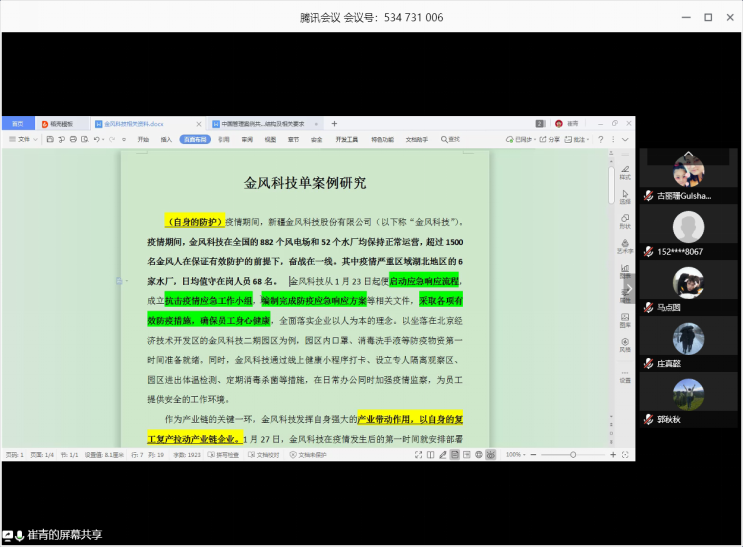Open WPS help question mark icon
The height and width of the screenshot is (547, 743).
(x=600, y=139)
